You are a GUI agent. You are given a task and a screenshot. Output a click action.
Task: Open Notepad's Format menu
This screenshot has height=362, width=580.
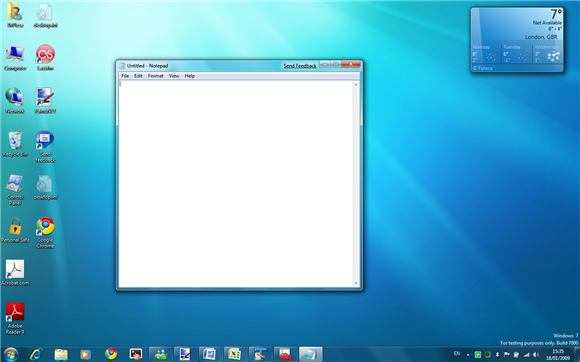tap(155, 76)
